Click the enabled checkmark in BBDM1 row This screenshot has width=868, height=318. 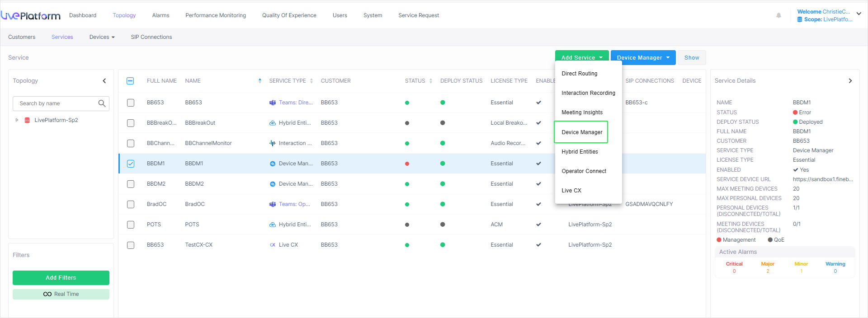coord(538,164)
